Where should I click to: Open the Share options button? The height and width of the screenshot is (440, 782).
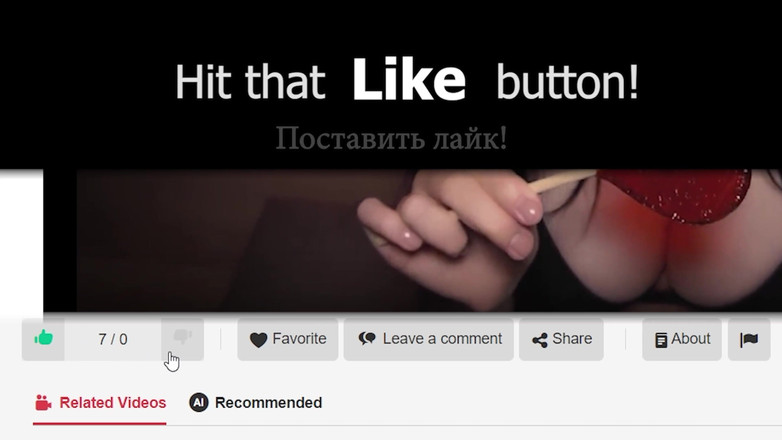coord(561,339)
